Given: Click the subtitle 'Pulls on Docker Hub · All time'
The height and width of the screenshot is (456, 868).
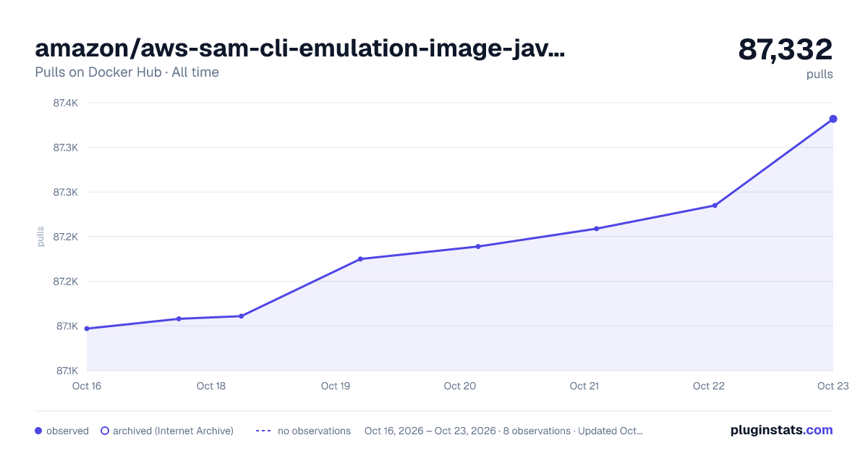Looking at the screenshot, I should [x=127, y=72].
